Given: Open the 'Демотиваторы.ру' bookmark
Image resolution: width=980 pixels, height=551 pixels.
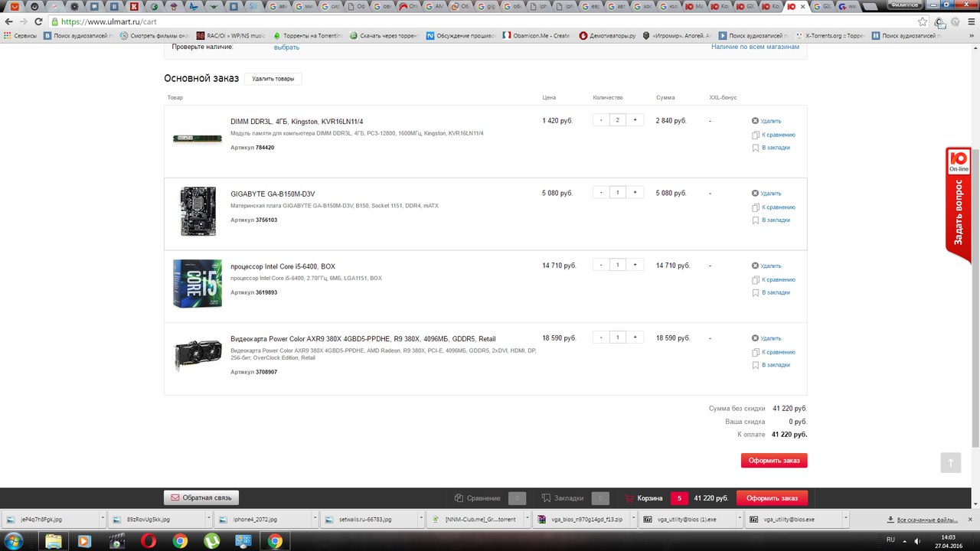Looking at the screenshot, I should pyautogui.click(x=608, y=36).
